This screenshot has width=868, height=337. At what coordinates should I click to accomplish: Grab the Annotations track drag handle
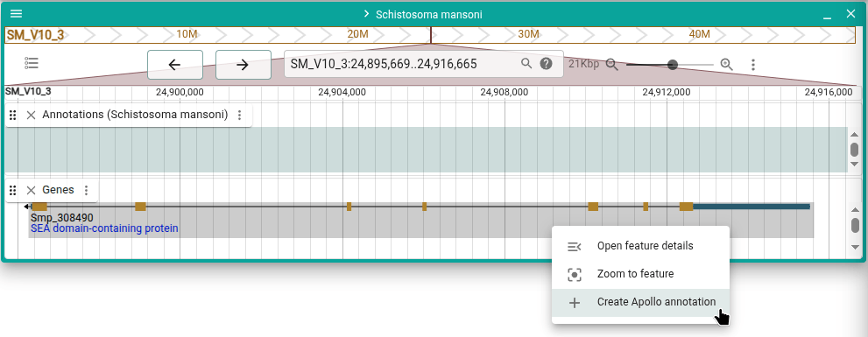click(13, 115)
